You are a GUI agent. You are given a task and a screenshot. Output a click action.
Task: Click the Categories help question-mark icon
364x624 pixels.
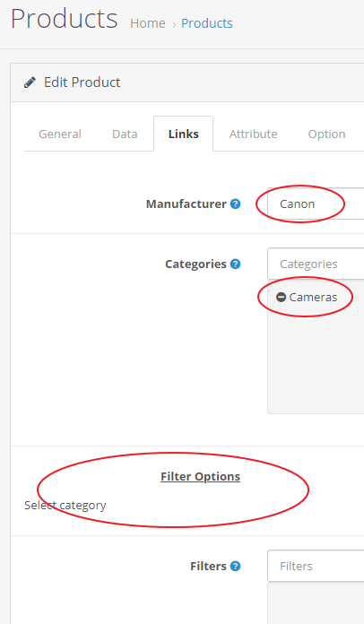pyautogui.click(x=236, y=264)
